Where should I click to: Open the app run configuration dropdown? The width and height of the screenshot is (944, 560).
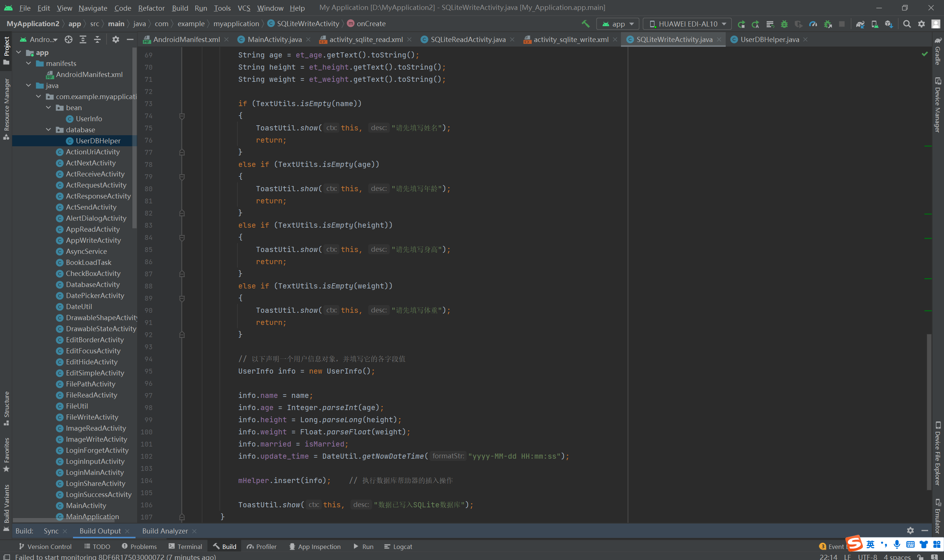click(618, 24)
